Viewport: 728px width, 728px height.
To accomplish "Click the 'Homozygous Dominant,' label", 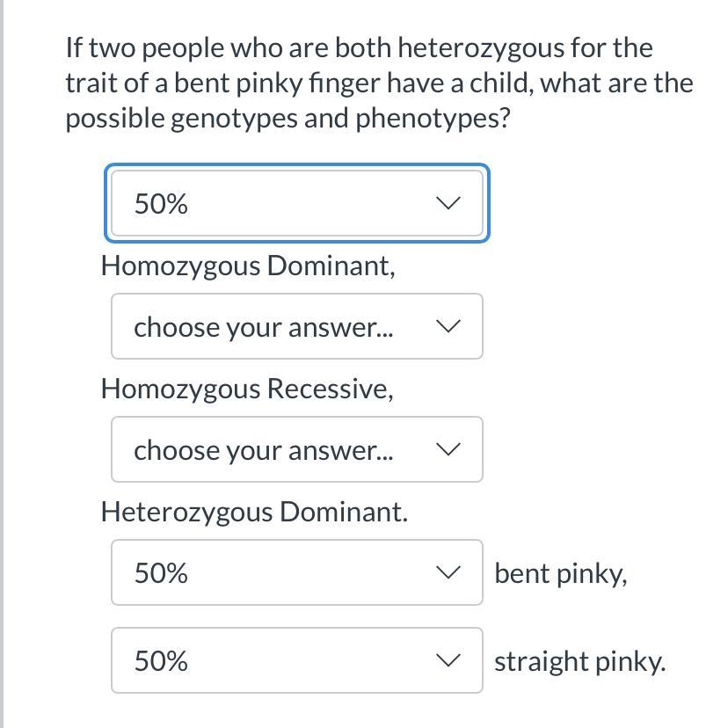I will point(248,266).
